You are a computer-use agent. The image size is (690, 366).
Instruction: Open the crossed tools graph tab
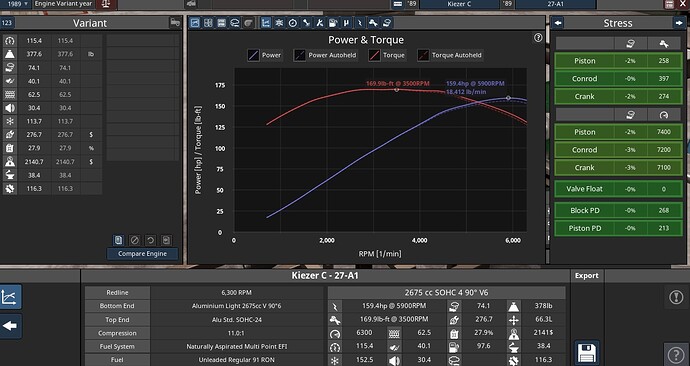click(x=319, y=23)
